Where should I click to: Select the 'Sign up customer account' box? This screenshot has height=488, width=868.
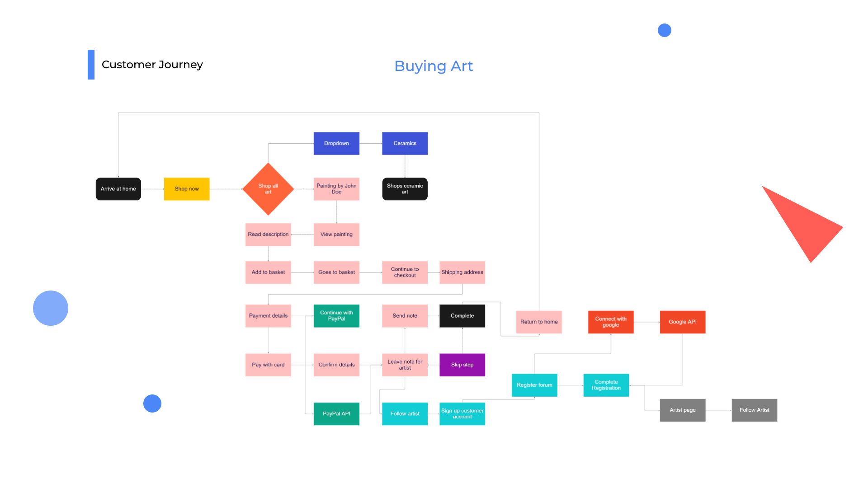coord(462,414)
